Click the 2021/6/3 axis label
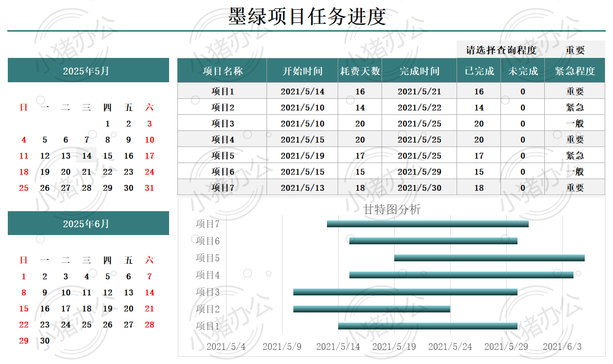The width and height of the screenshot is (613, 364). 562,346
